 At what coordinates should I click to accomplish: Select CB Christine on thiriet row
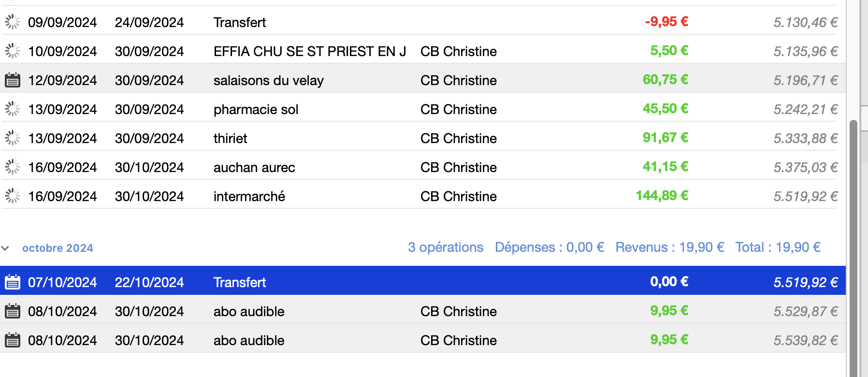tap(458, 138)
